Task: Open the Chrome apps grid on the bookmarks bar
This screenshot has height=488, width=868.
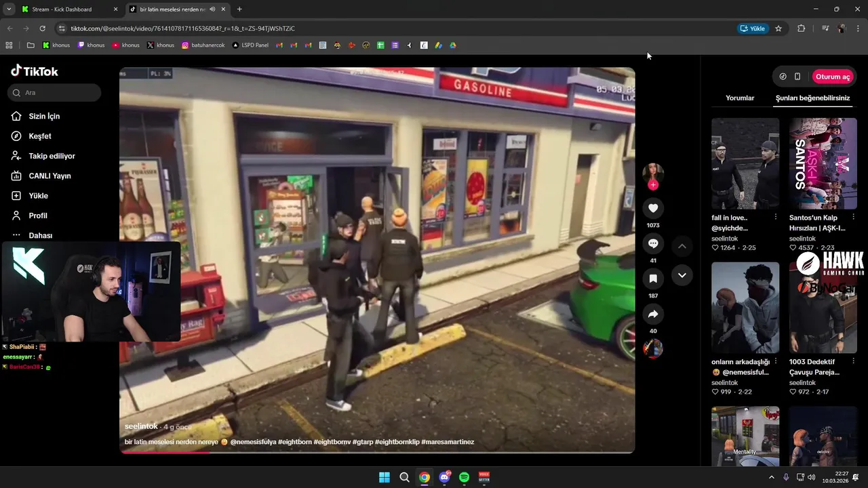Action: (x=9, y=45)
